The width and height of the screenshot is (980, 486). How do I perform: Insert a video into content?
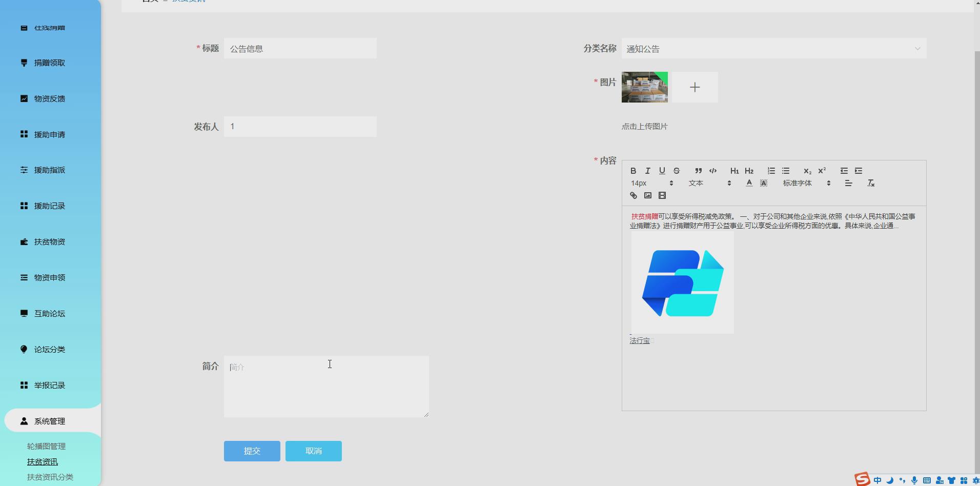tap(662, 195)
